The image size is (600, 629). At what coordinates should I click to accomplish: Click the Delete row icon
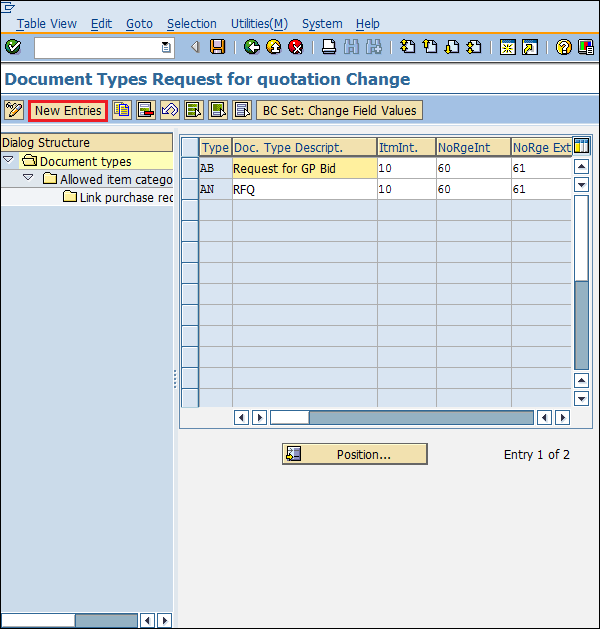point(146,110)
